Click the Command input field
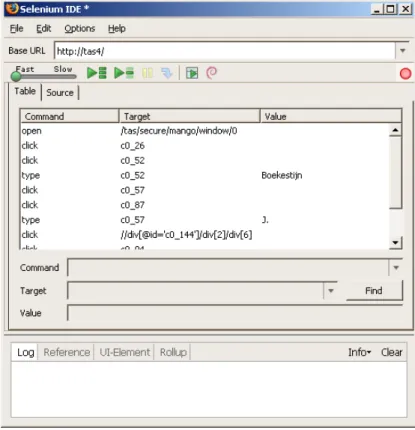The height and width of the screenshot is (430, 415). 228,267
